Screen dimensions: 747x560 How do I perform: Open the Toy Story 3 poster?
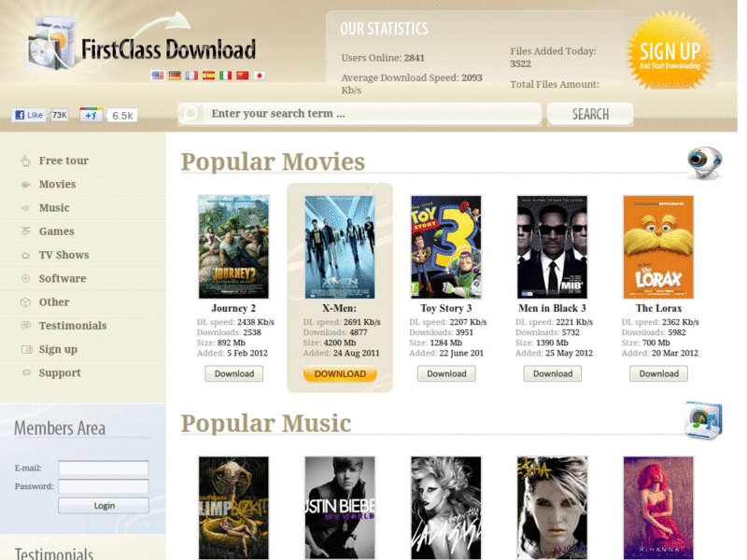click(x=446, y=246)
